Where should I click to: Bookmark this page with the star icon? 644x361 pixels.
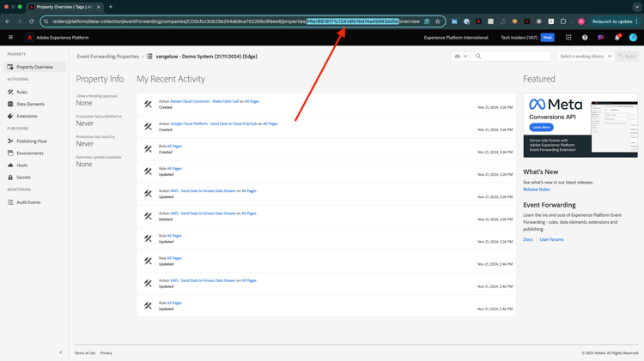coord(438,21)
